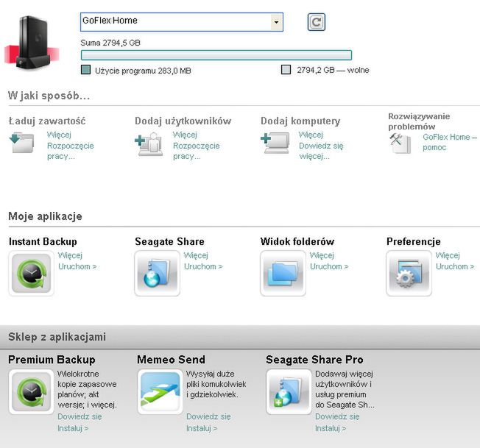Click the Rozwiązywanie problemów tools icon
The width and height of the screenshot is (480, 448).
[400, 143]
